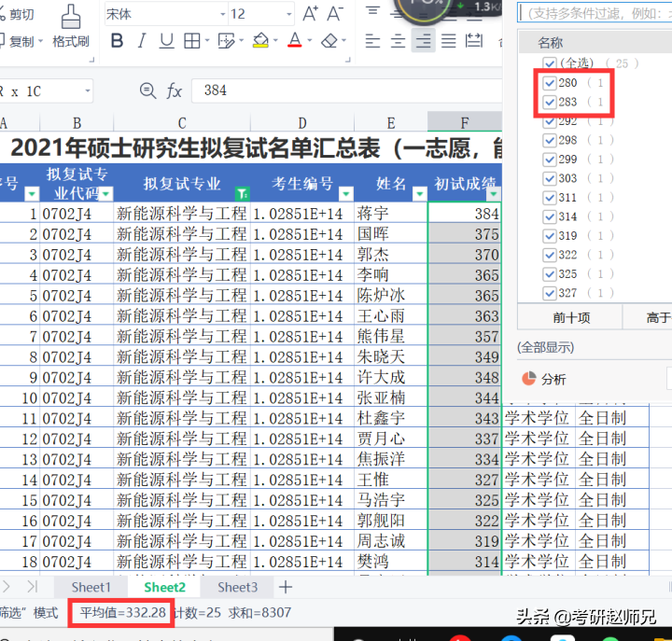Screen dimensions: 672x641
Task: Uncheck the 314 filter value
Action: coord(549,216)
